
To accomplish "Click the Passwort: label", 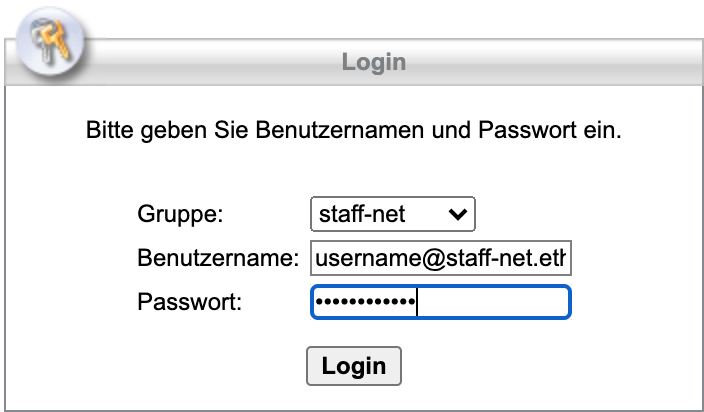I will (x=189, y=302).
